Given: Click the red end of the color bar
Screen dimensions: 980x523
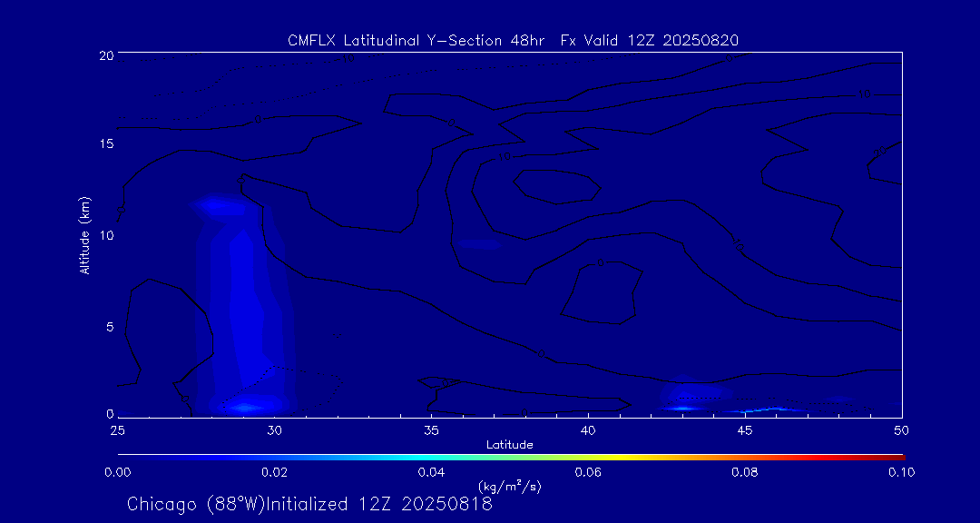Looking at the screenshot, I should tap(898, 455).
